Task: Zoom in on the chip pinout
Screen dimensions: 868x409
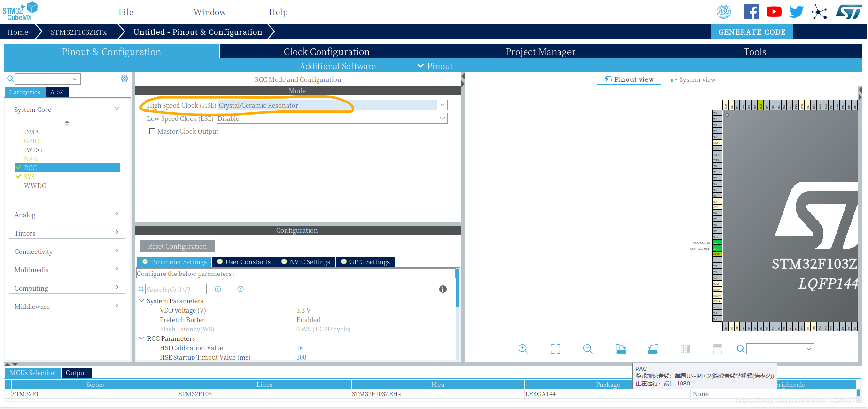Action: [523, 349]
